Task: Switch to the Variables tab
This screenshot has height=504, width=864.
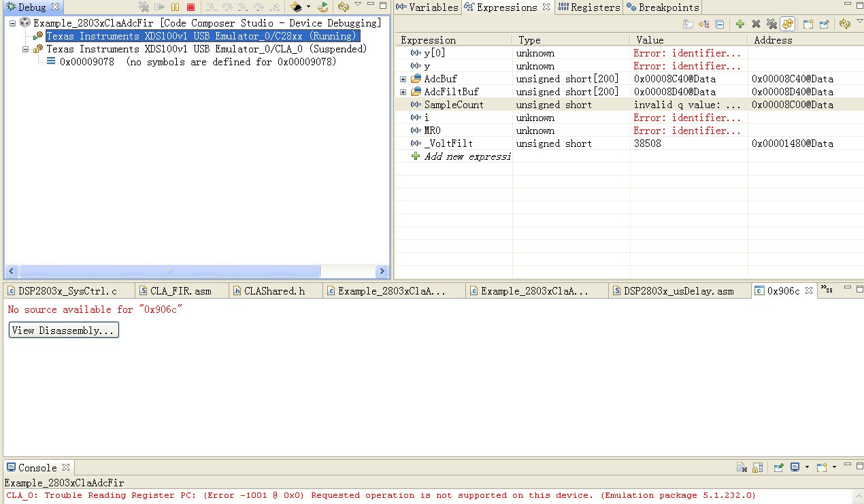Action: (x=427, y=7)
